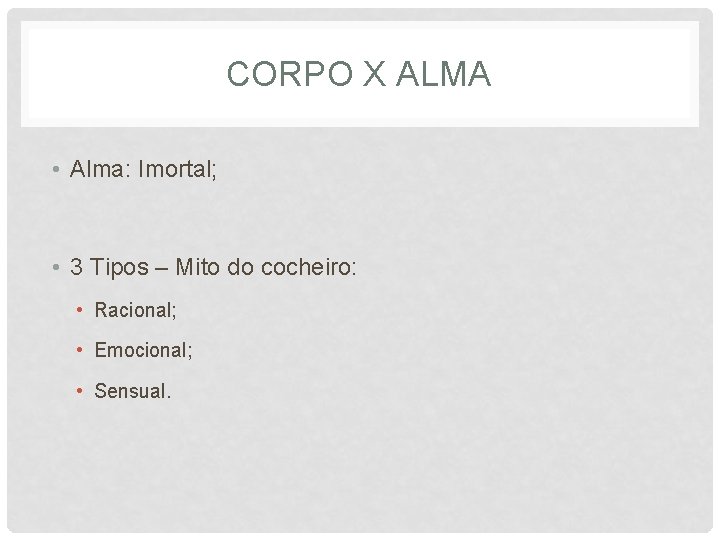Image resolution: width=720 pixels, height=540 pixels.
Task: Click the empty gray area below Sensual
Action: click(360, 464)
